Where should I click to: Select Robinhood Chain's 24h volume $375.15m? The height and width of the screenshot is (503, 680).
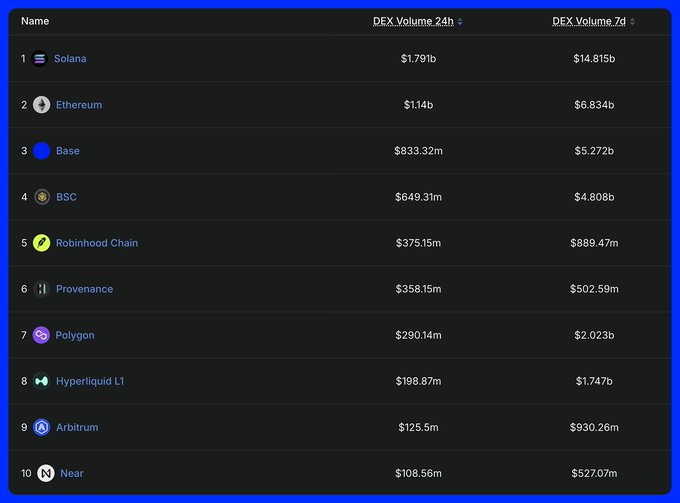tap(418, 243)
